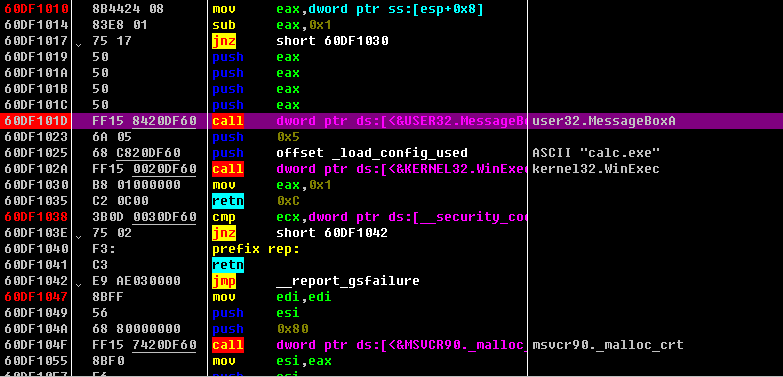Screen dimensions: 783x377
Task: Click comment ASCII "calc.exe"
Action: click(x=596, y=153)
